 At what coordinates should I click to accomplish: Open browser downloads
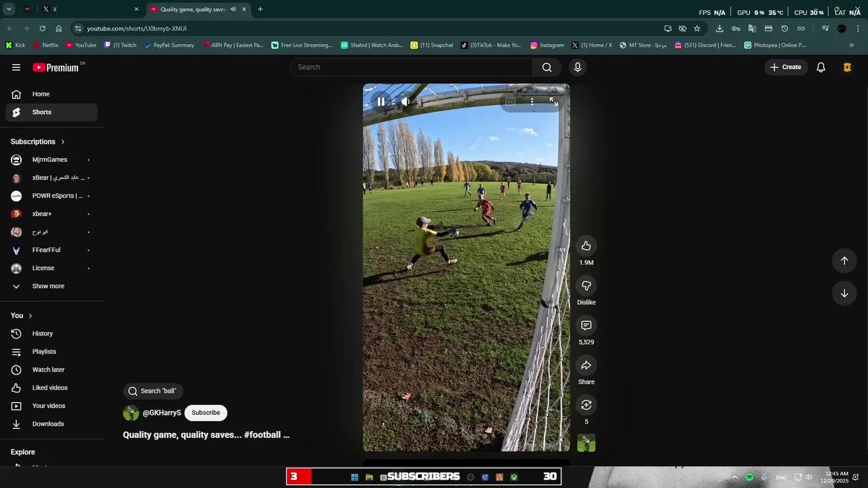click(719, 28)
